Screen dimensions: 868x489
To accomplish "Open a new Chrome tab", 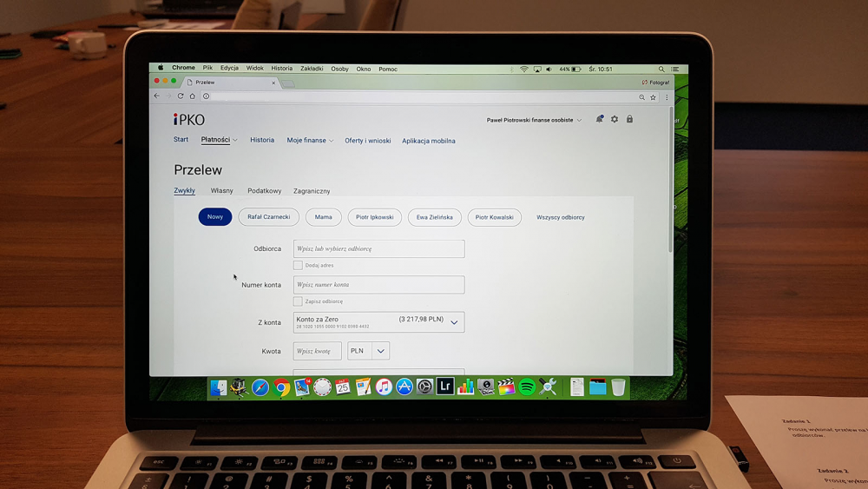I will tap(288, 84).
